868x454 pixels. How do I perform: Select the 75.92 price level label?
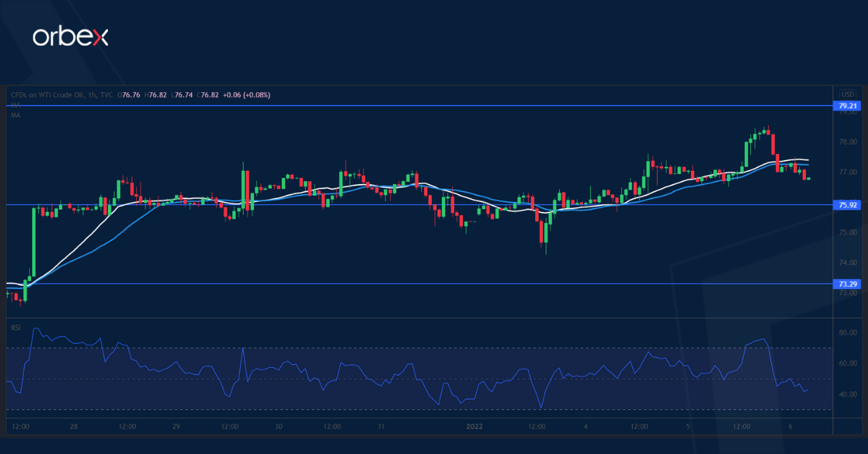[x=847, y=205]
